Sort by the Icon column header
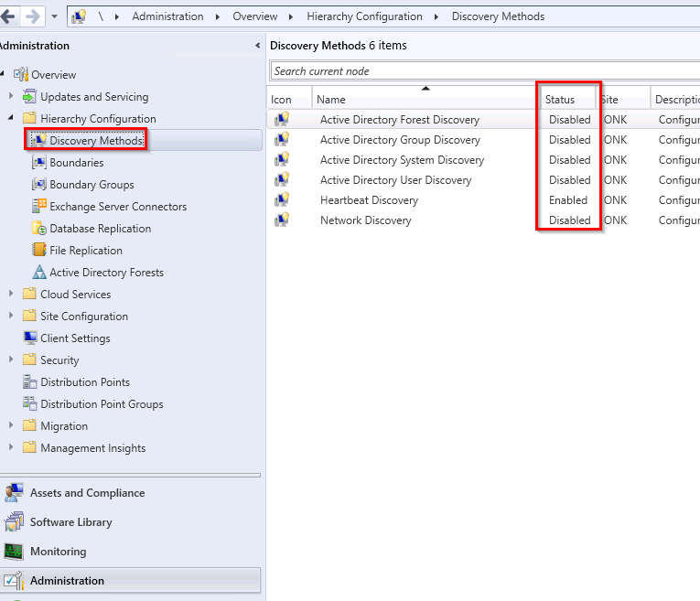Image resolution: width=700 pixels, height=601 pixels. coord(289,99)
